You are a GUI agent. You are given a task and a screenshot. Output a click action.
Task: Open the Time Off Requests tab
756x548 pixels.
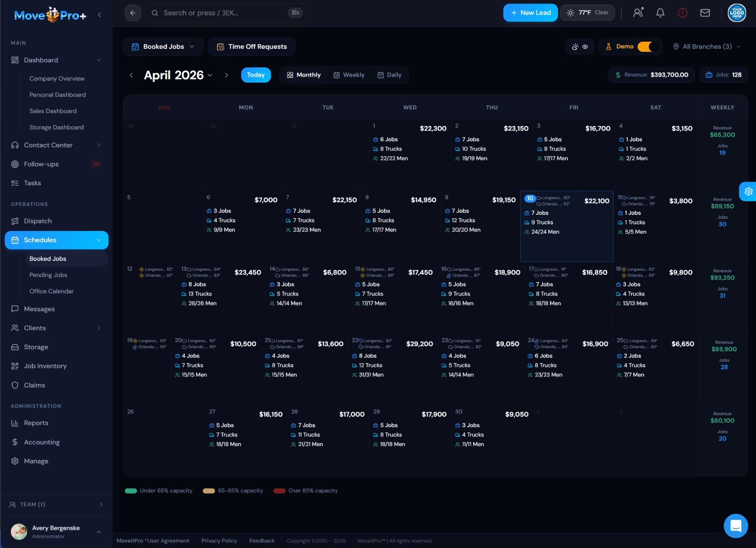coord(252,46)
